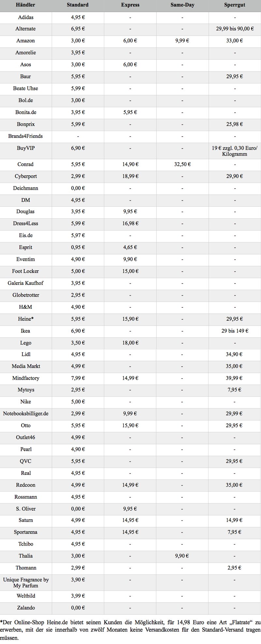Click Thalia's Same-Day price 9,90 €
Image resolution: width=261 pixels, height=644 pixels.
click(x=182, y=556)
